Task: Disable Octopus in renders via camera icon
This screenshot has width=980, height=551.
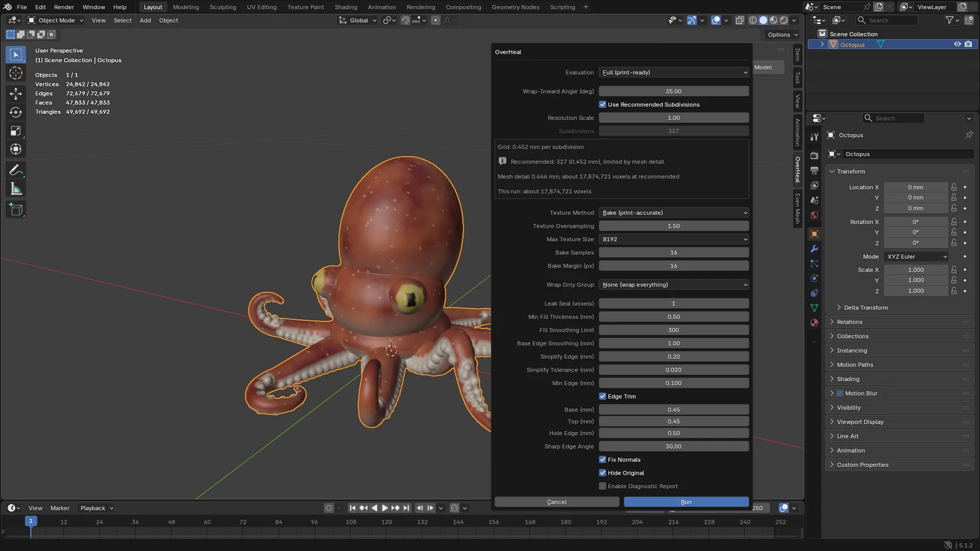Action: click(x=968, y=44)
